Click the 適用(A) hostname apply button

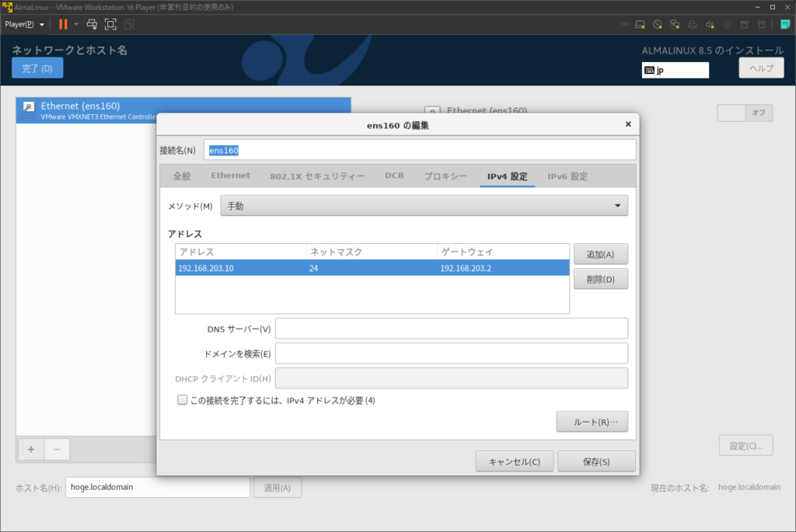click(278, 488)
